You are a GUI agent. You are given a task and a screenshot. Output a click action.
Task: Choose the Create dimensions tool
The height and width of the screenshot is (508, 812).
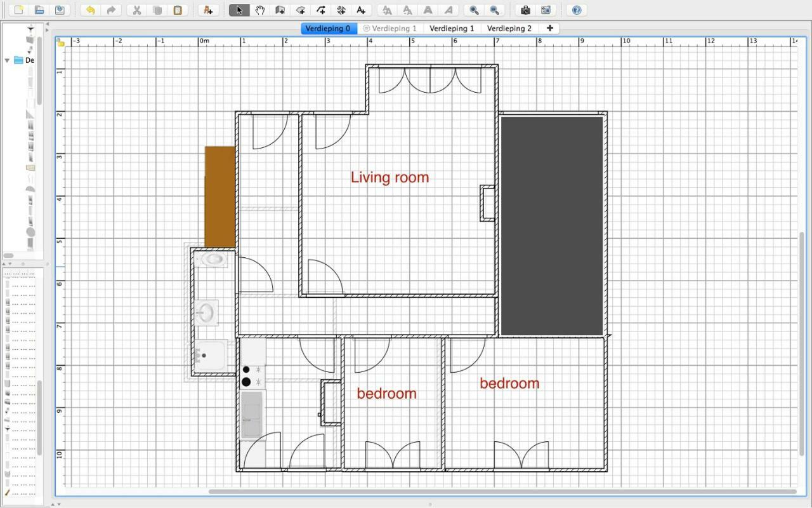pos(341,10)
